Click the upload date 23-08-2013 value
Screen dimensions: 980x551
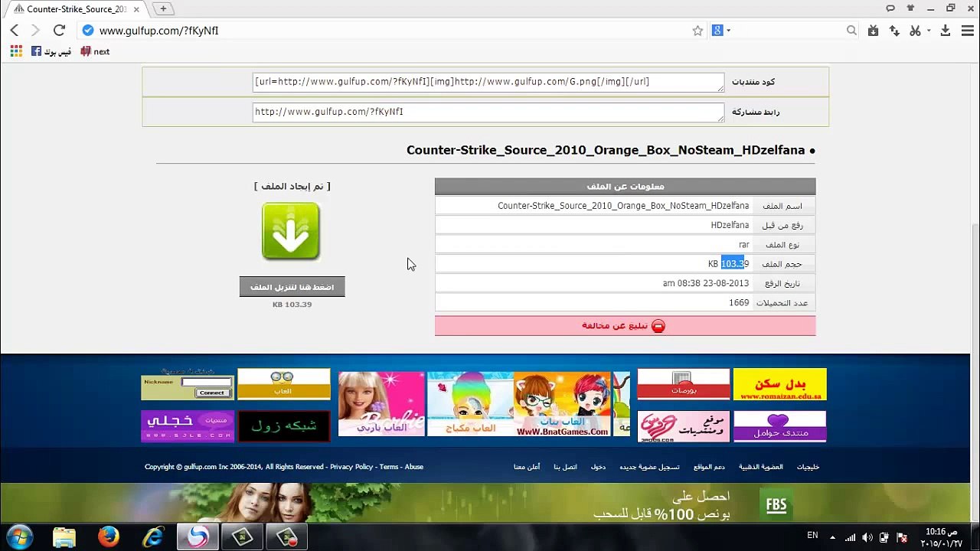click(706, 283)
